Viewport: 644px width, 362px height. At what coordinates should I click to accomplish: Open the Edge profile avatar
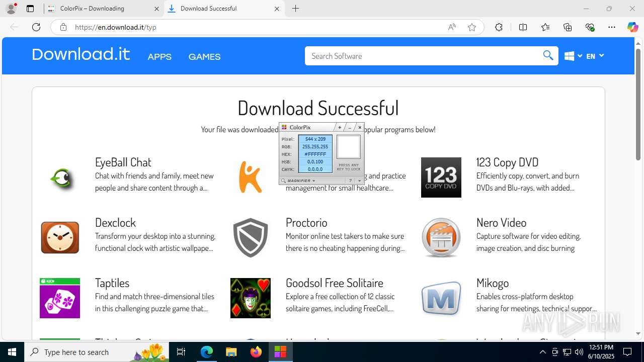[x=11, y=9]
